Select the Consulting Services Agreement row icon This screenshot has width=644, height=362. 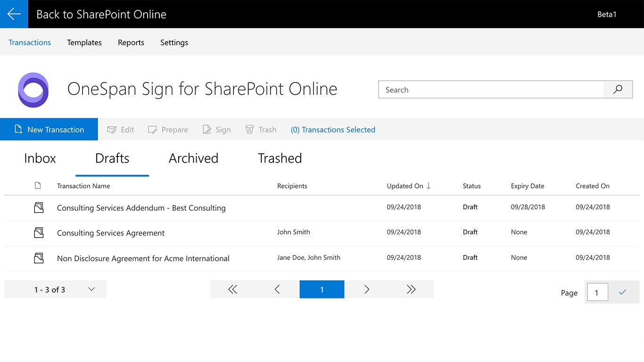coord(39,232)
